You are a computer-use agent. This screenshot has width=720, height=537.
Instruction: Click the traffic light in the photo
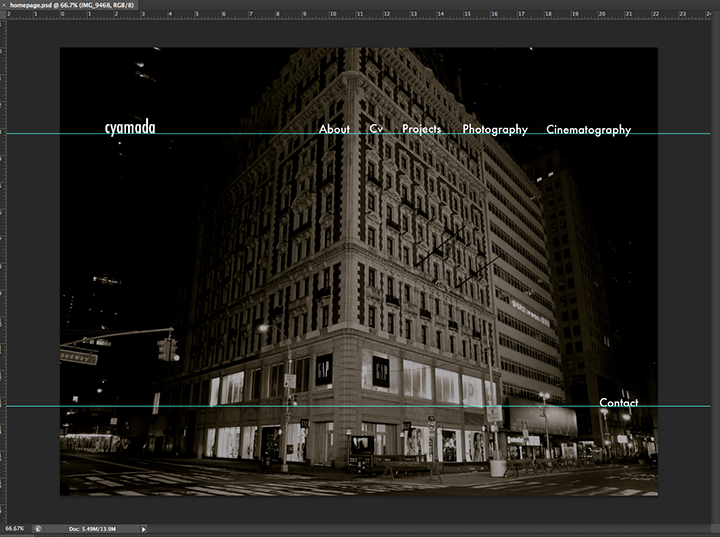coord(167,348)
